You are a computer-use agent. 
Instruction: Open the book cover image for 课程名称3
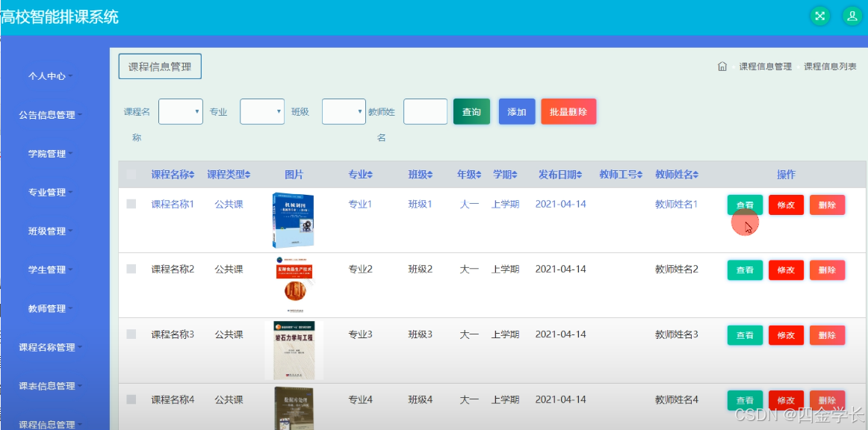tap(294, 350)
